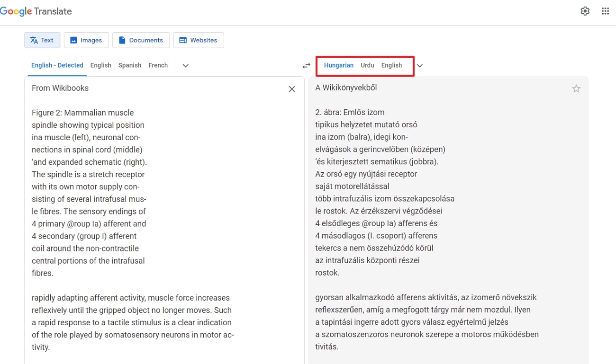Click translated line '4 másodlagos (I. csoport) afferens'
The height and width of the screenshot is (364, 616).
tap(376, 236)
